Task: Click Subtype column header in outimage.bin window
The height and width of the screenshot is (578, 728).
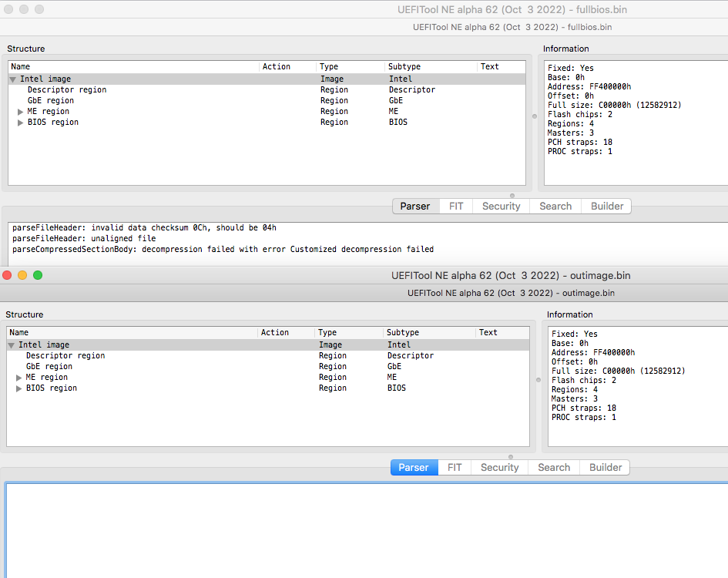Action: coord(429,332)
